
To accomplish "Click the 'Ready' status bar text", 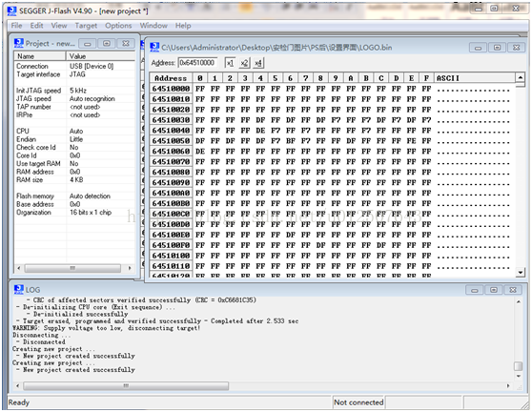I will click(19, 402).
